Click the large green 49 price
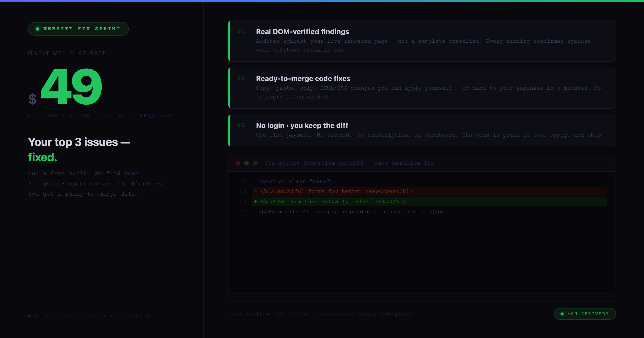 pos(71,87)
